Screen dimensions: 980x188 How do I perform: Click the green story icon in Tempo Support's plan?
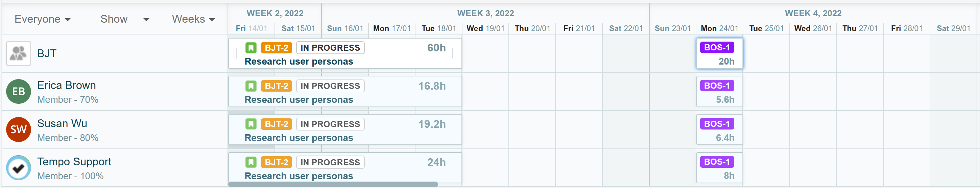click(x=251, y=163)
